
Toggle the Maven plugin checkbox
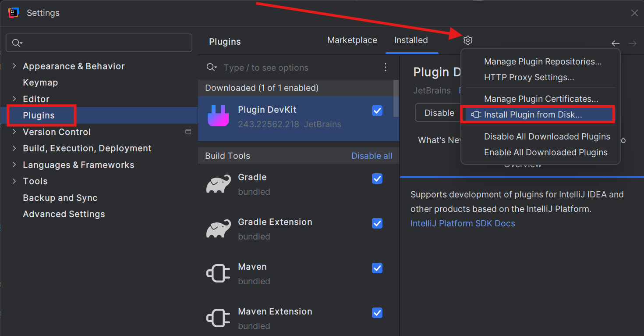[377, 268]
